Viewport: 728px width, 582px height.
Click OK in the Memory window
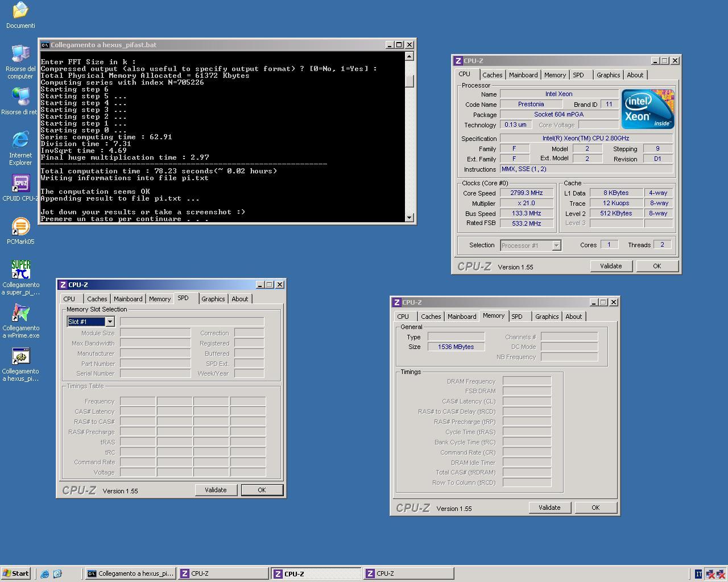(x=595, y=508)
